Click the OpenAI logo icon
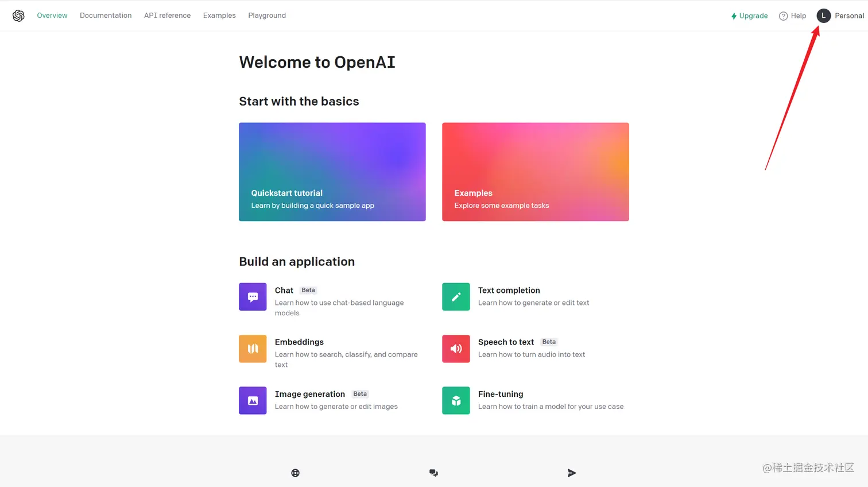 [18, 16]
